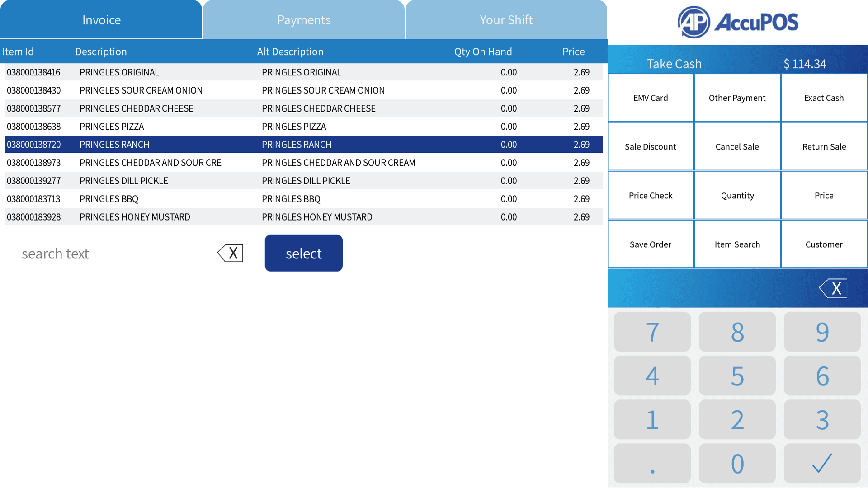Image resolution: width=868 pixels, height=488 pixels.
Task: Open Item Search
Action: pos(737,244)
